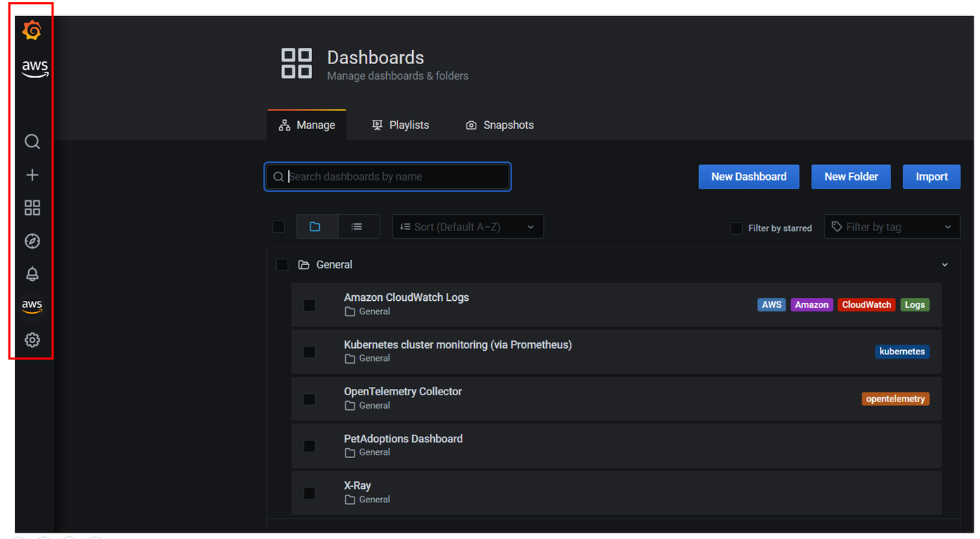The width and height of the screenshot is (980, 539).
Task: Collapse the General folder chevron
Action: pos(945,265)
